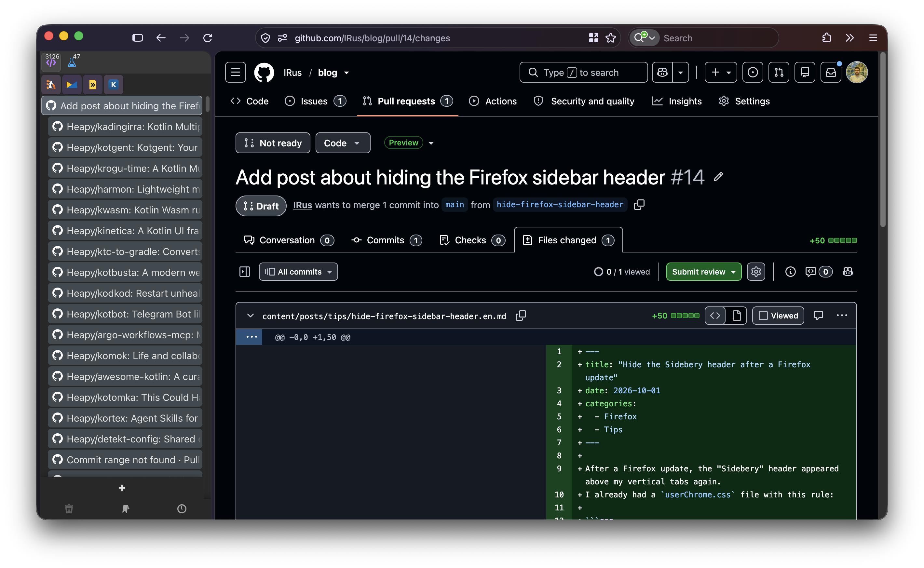
Task: Open the Code dropdown button
Action: (x=343, y=143)
